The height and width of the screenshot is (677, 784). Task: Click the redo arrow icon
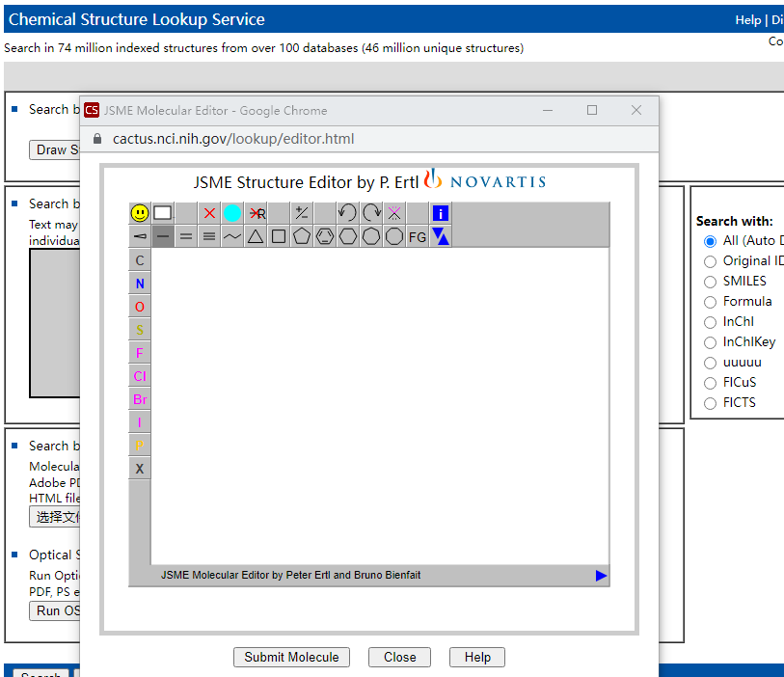pos(371,213)
